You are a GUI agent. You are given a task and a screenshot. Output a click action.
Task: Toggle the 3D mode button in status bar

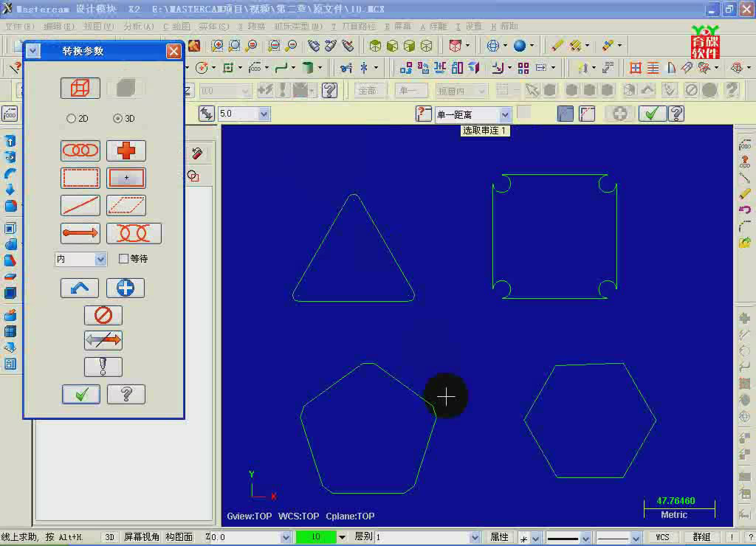[109, 537]
